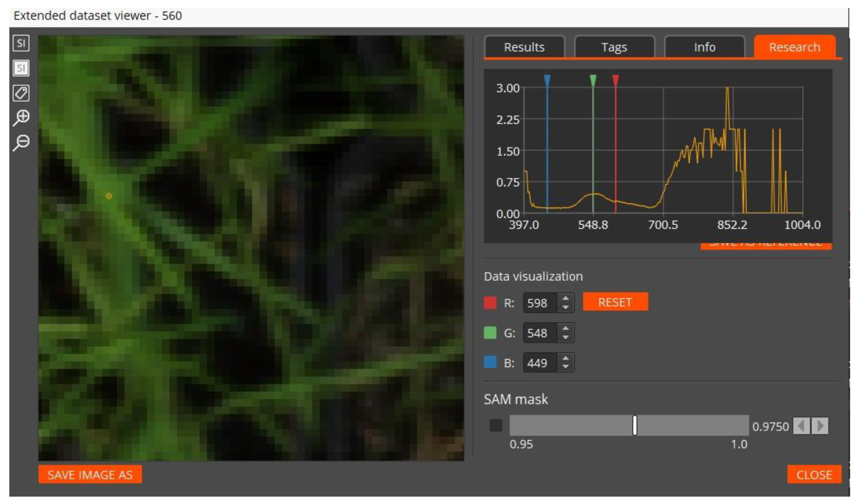Screen dimensions: 854x504
Task: Click the zoom out magnifier icon
Action: (x=21, y=142)
